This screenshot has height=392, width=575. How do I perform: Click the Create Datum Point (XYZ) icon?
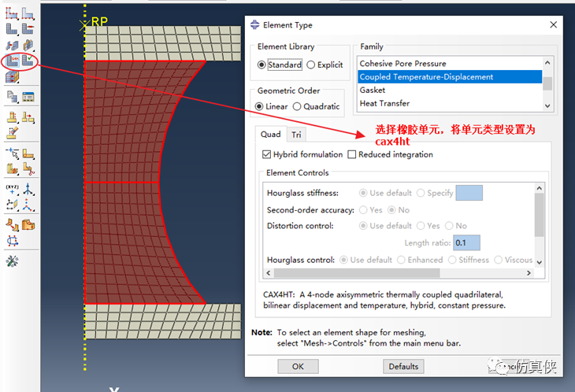[12, 189]
